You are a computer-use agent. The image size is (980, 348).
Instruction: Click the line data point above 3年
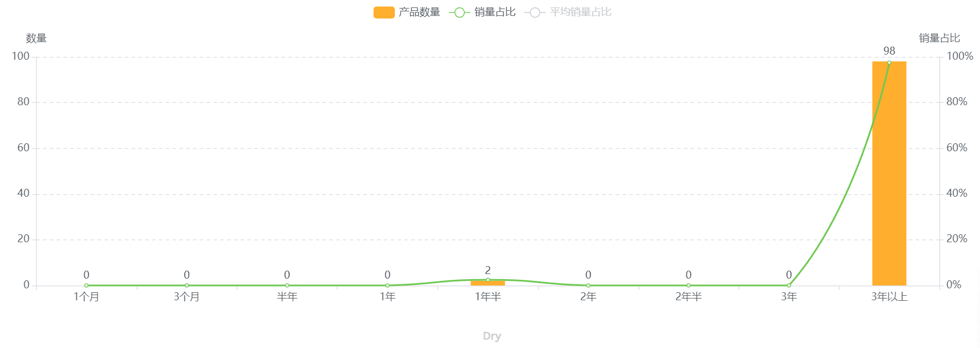pyautogui.click(x=789, y=285)
